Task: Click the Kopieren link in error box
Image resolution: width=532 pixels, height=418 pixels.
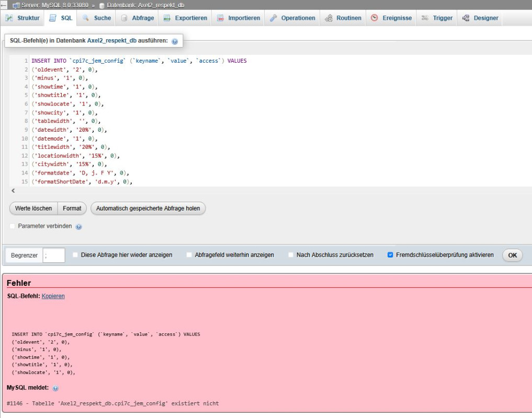Action: coord(53,296)
